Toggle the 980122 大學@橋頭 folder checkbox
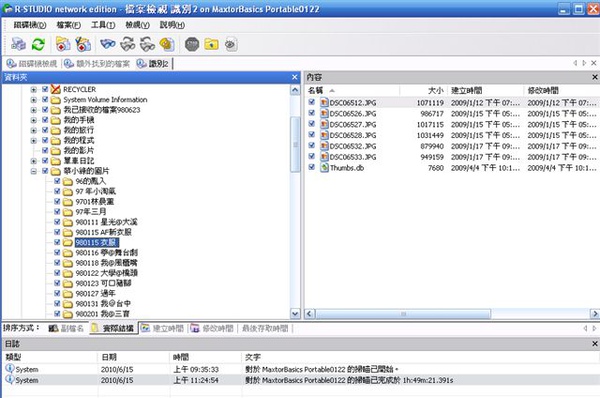This screenshot has width=600, height=398. click(x=57, y=273)
